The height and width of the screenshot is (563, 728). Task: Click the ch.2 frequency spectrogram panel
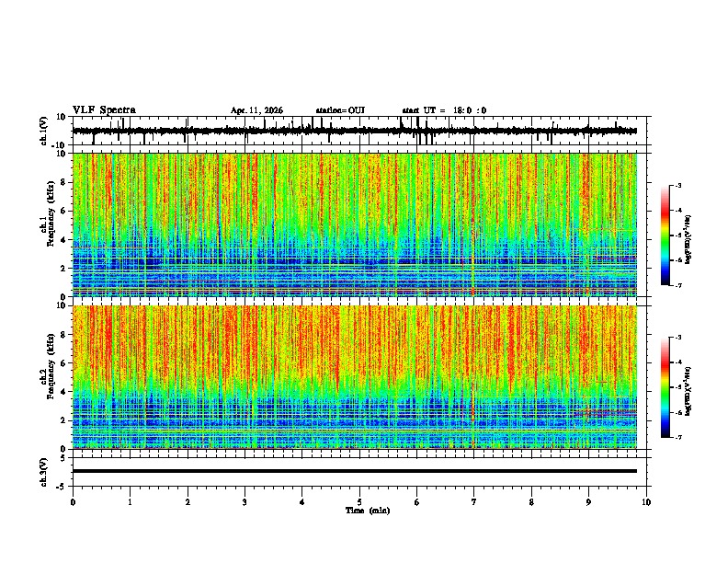point(355,377)
